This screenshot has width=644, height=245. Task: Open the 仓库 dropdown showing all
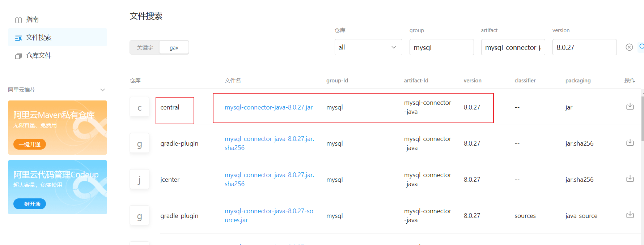368,47
